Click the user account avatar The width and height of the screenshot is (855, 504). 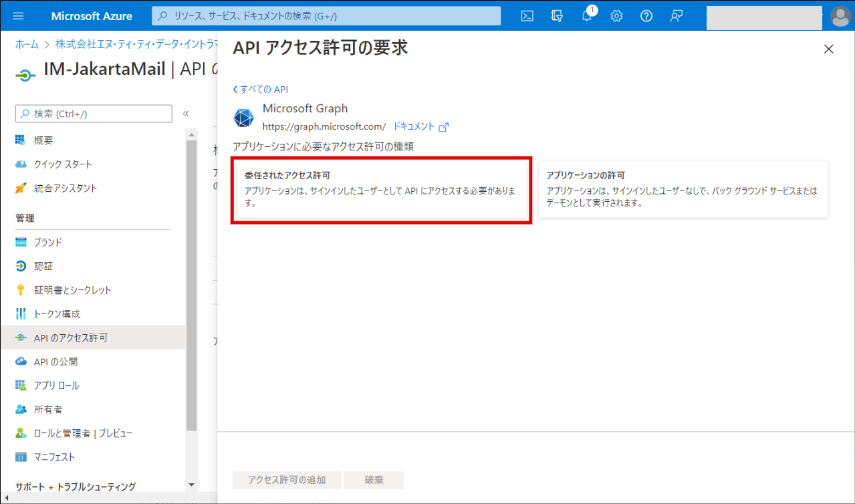point(840,16)
